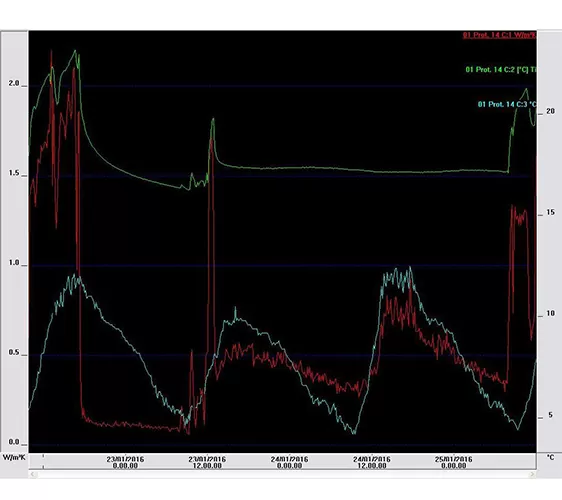
Task: Click the right arrow of the horizontal scrollbar
Action: point(532,474)
